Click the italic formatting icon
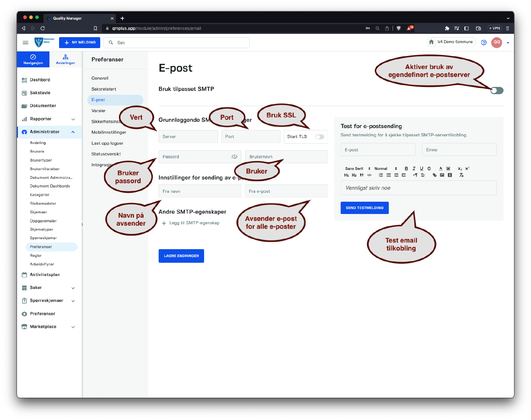531x420 pixels. point(414,169)
